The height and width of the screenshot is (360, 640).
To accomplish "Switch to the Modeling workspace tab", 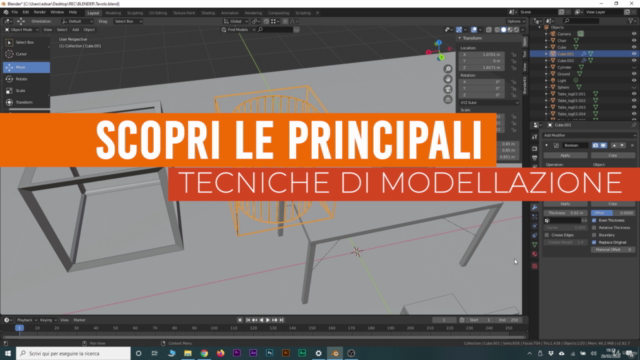I will [x=113, y=13].
